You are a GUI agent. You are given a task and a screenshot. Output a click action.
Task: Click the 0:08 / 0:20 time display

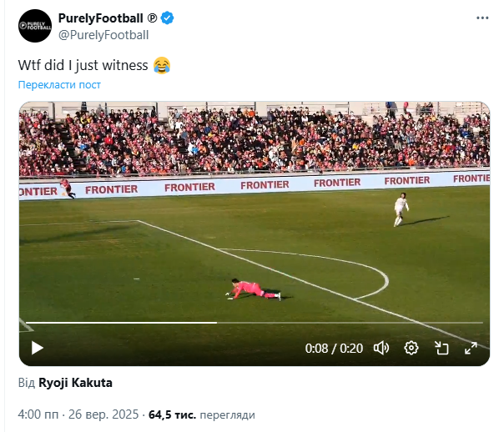click(x=335, y=348)
